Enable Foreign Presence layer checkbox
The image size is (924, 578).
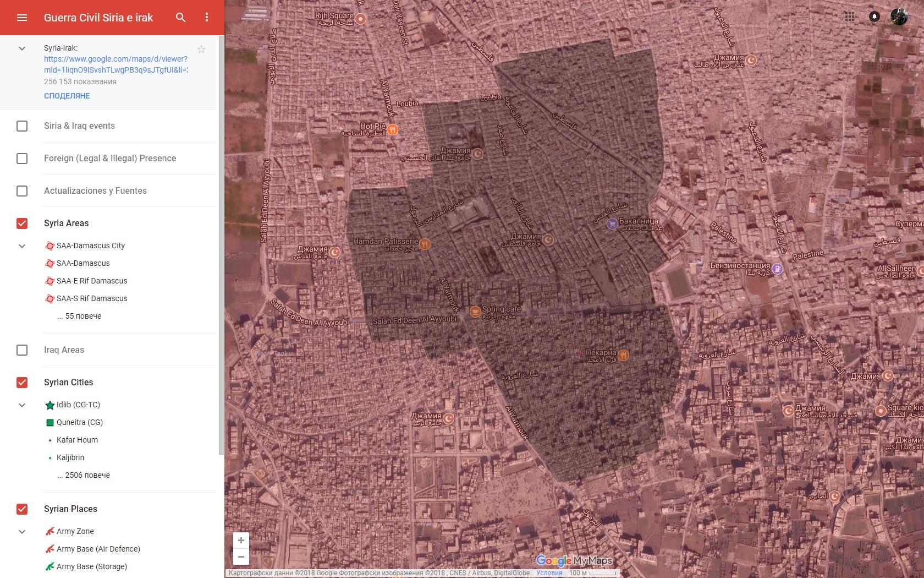click(x=22, y=159)
